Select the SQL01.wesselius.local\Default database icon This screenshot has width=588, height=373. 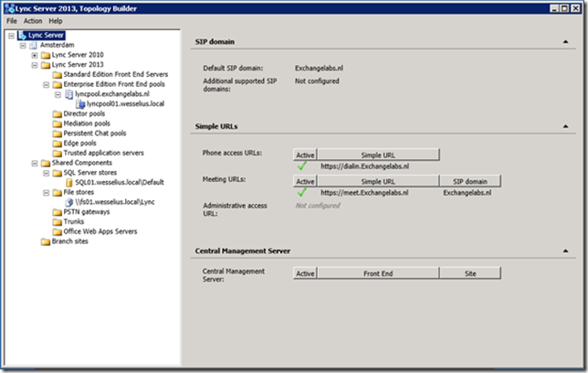coord(68,183)
